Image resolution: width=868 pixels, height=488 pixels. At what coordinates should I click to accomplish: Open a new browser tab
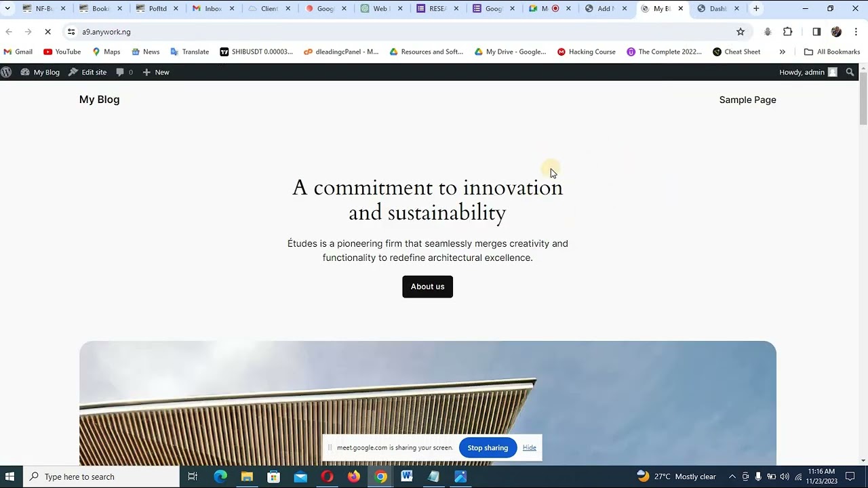coord(756,9)
